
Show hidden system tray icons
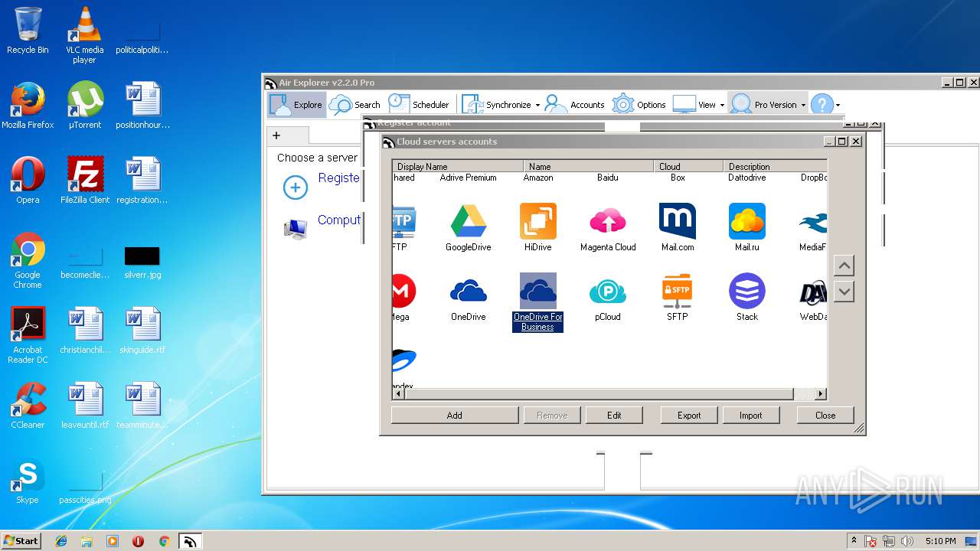click(854, 541)
